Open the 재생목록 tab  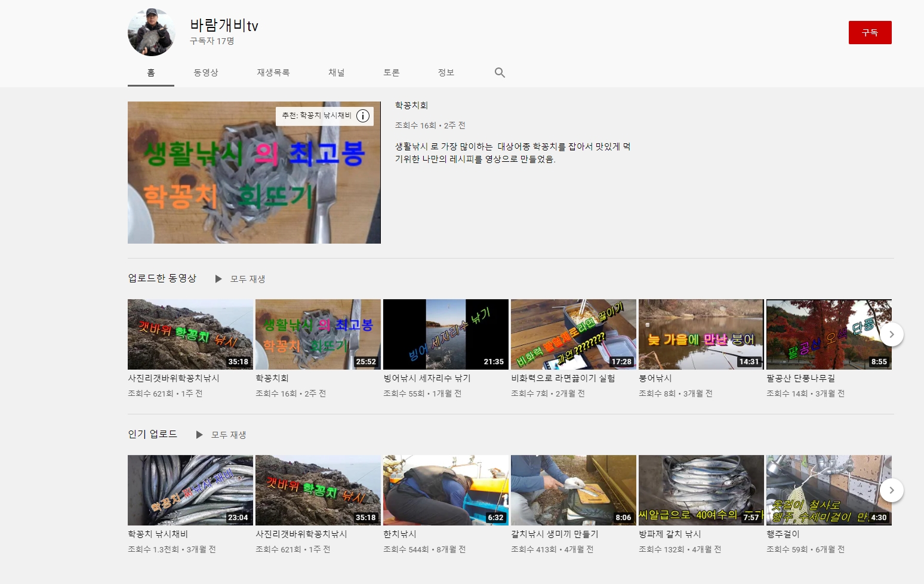tap(273, 73)
